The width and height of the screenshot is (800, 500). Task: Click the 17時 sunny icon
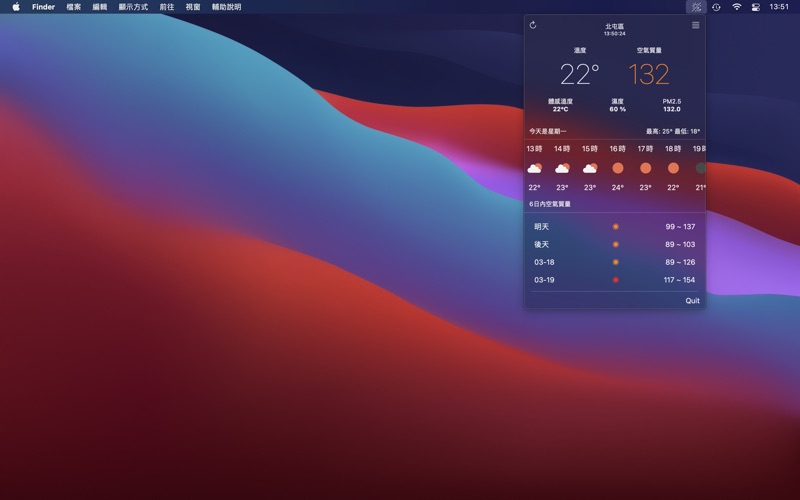[x=645, y=168]
